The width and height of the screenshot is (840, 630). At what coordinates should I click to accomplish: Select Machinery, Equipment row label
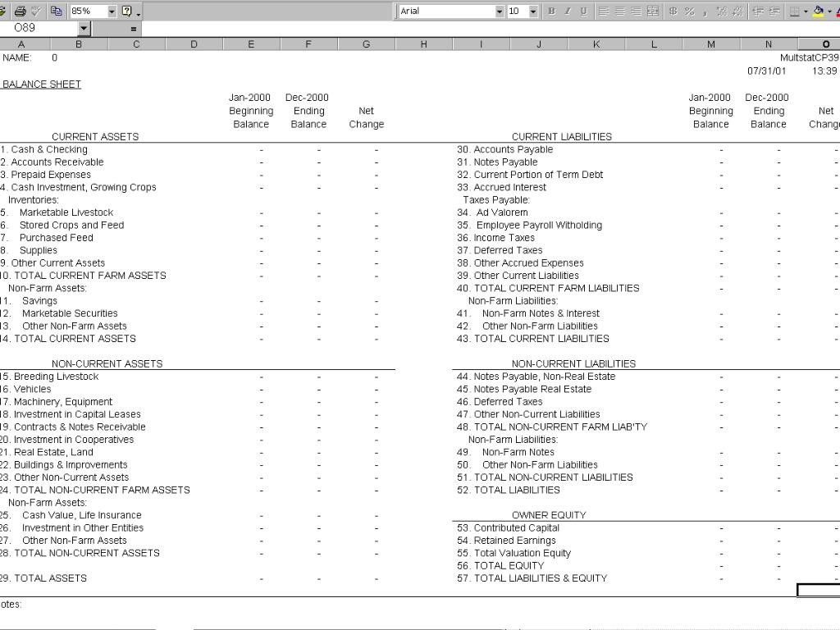coord(63,402)
